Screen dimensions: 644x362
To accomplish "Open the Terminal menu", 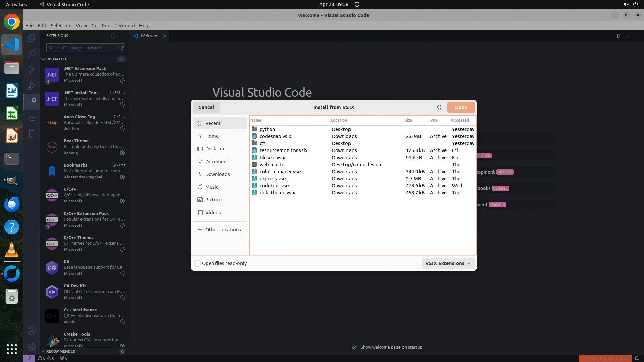I will [124, 26].
